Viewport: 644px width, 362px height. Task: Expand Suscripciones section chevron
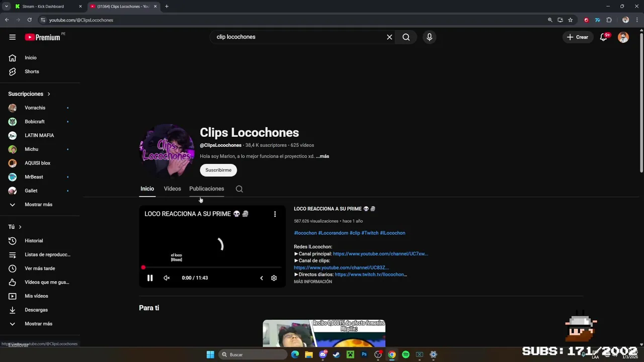point(49,94)
